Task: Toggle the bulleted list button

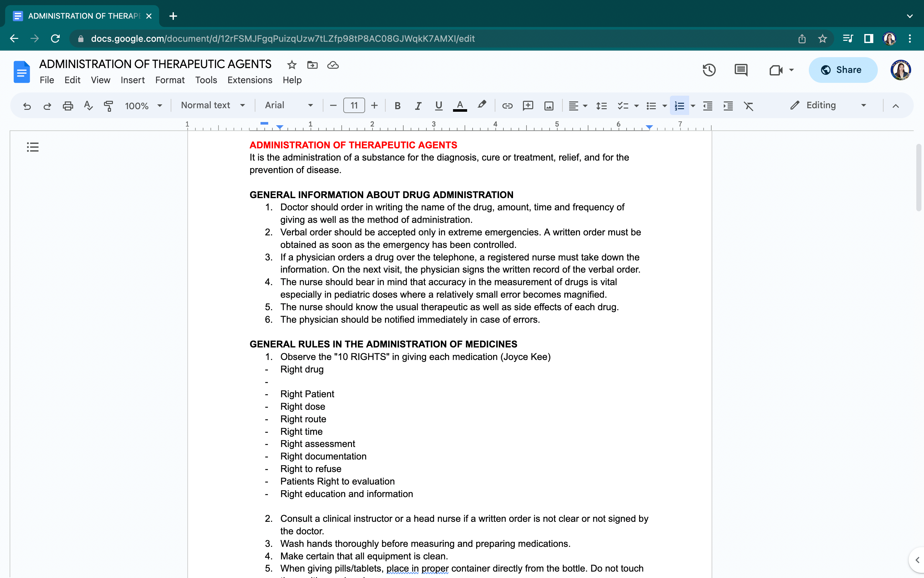Action: click(x=651, y=106)
